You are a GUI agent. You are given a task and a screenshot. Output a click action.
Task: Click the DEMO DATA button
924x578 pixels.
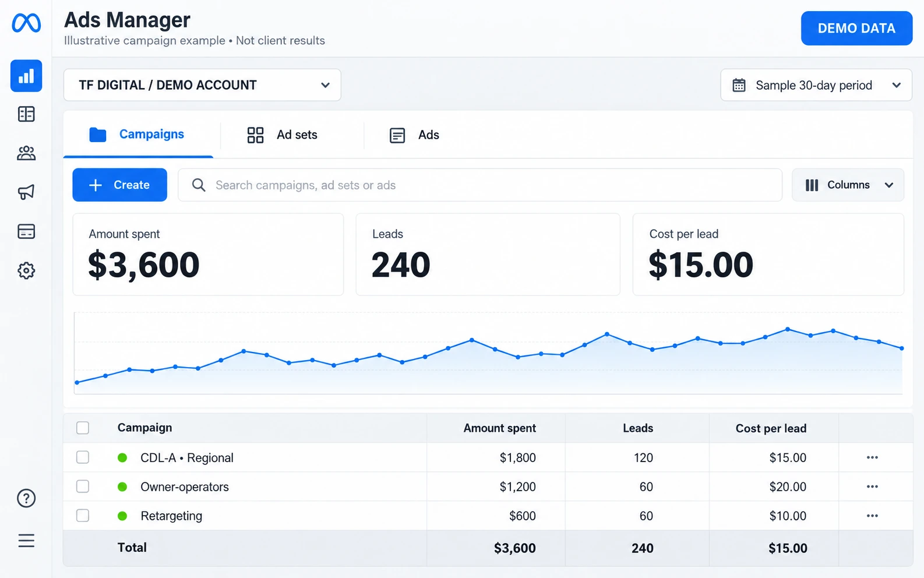point(856,28)
